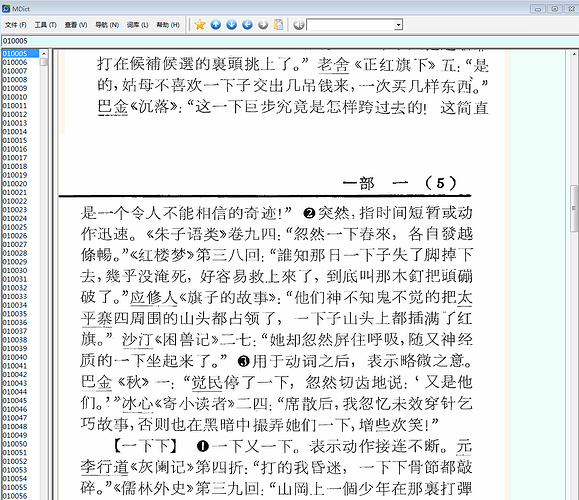
Task: Click the blue down-arrow next entry icon
Action: click(x=232, y=25)
